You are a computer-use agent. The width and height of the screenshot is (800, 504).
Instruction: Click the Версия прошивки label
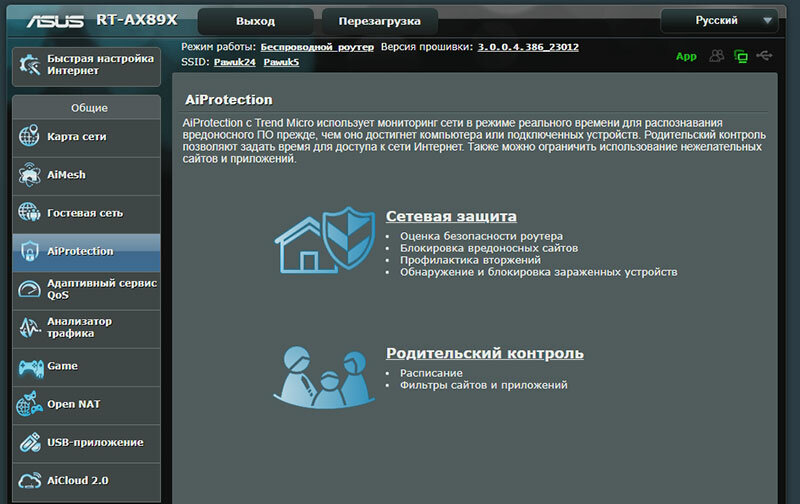click(427, 47)
